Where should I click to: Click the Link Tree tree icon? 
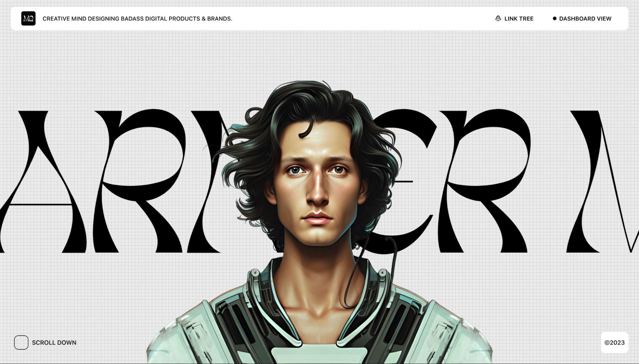[x=498, y=19]
